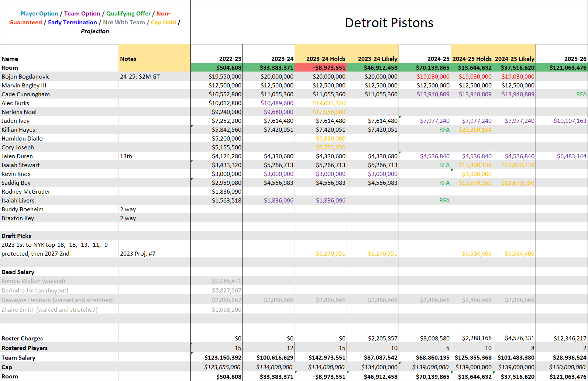Select Isaiah Livers name cell

[18, 200]
